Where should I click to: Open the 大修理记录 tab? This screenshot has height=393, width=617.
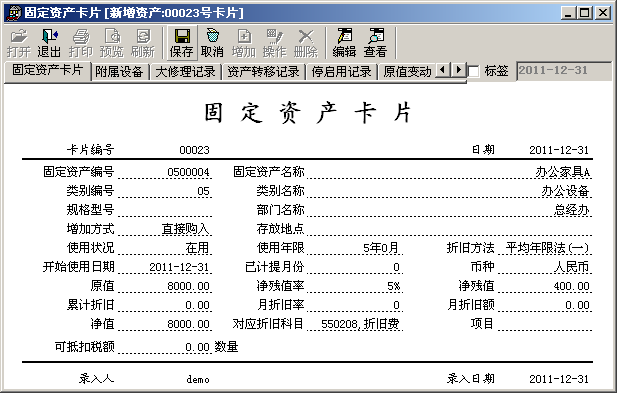point(185,72)
